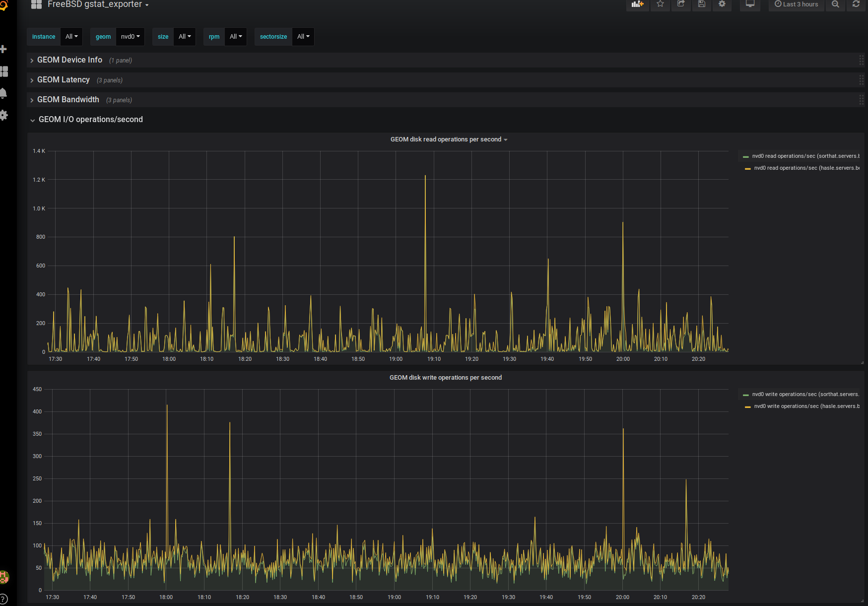868x606 pixels.
Task: Expand the GEOM Latency row
Action: [x=64, y=80]
